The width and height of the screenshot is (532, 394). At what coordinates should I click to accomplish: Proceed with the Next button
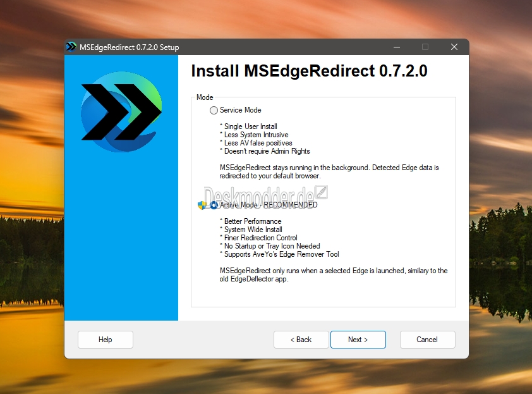click(358, 340)
